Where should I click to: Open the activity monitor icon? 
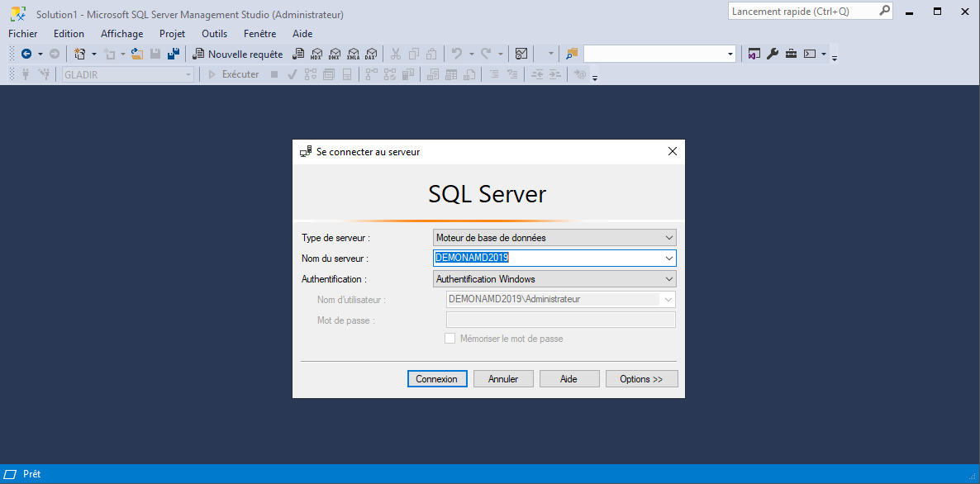point(521,55)
